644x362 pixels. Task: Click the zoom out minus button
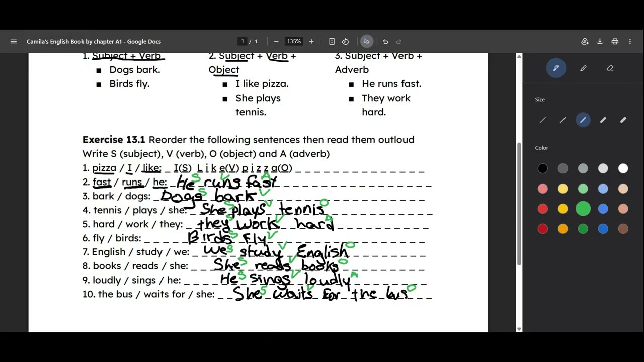click(x=276, y=42)
